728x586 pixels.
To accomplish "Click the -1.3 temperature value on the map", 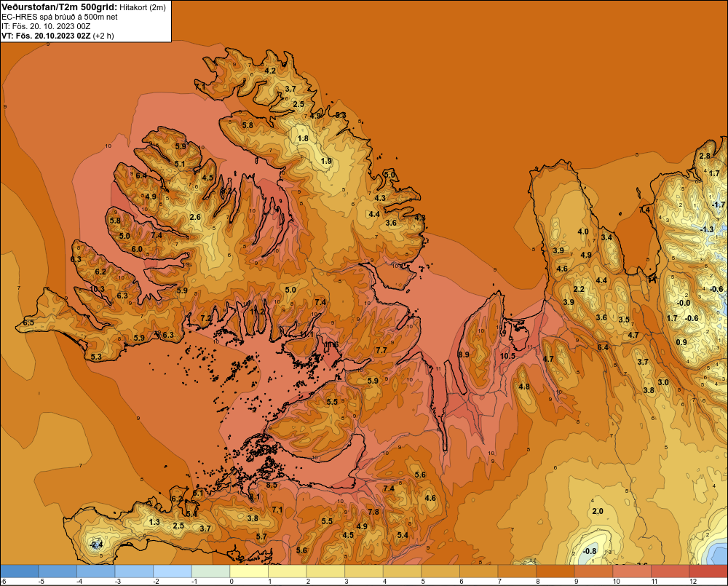I will click(707, 229).
